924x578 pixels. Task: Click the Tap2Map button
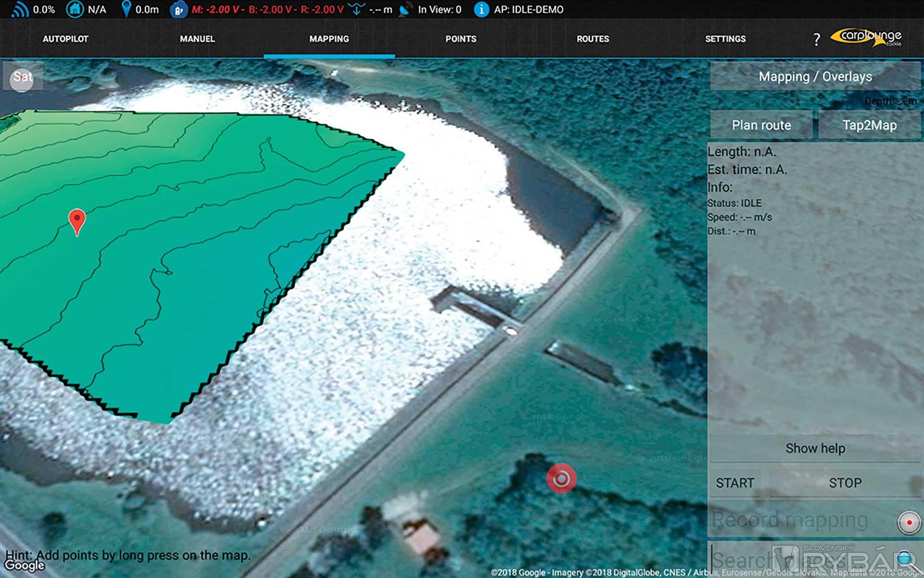click(869, 125)
